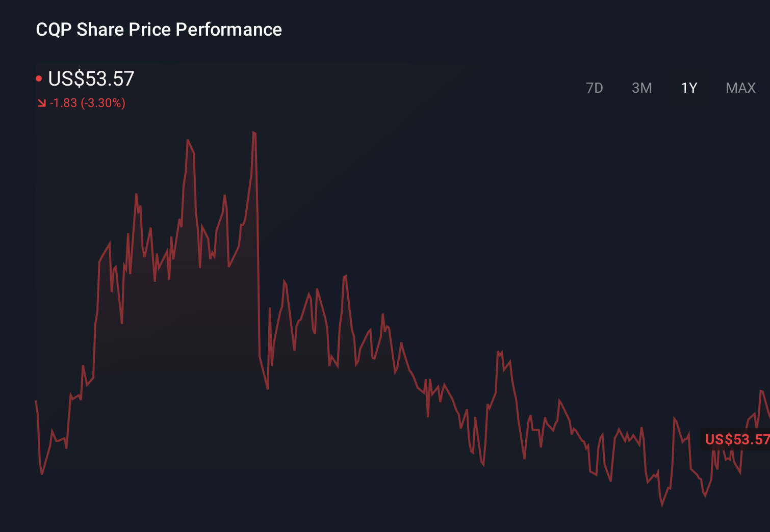Switch to the 3M time range
This screenshot has width=770, height=532.
(641, 88)
